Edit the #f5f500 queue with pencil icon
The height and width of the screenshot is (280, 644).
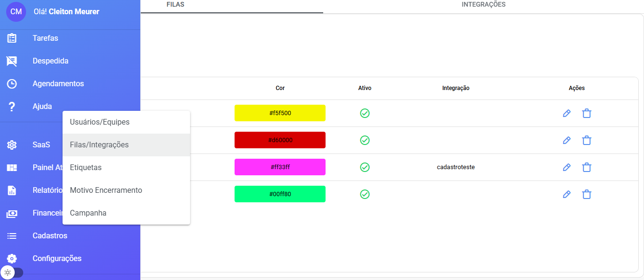pyautogui.click(x=566, y=113)
